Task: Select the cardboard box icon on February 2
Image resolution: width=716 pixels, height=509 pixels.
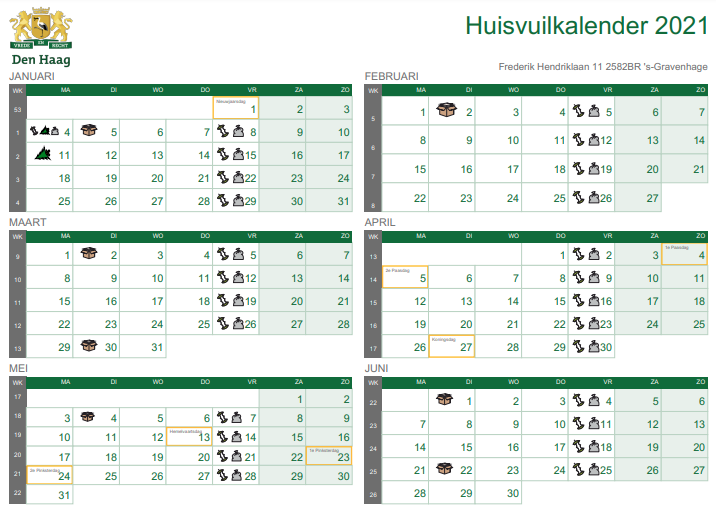Action: 446,110
